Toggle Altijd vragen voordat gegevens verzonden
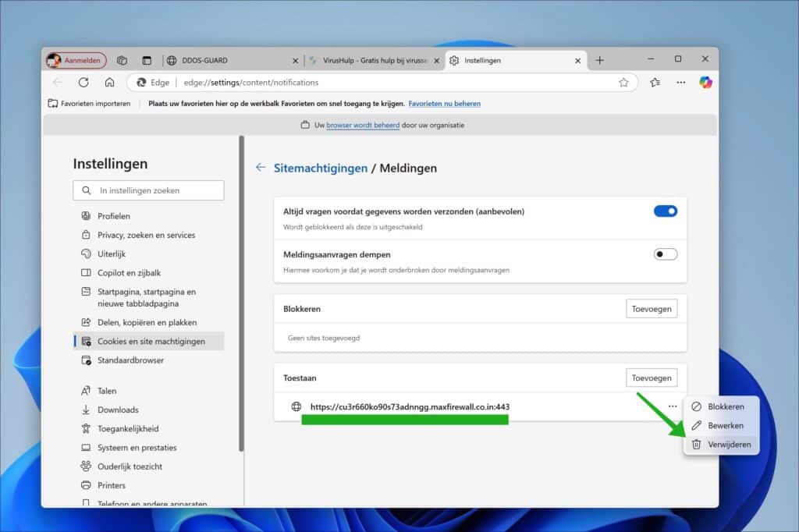This screenshot has width=799, height=532. 665,211
